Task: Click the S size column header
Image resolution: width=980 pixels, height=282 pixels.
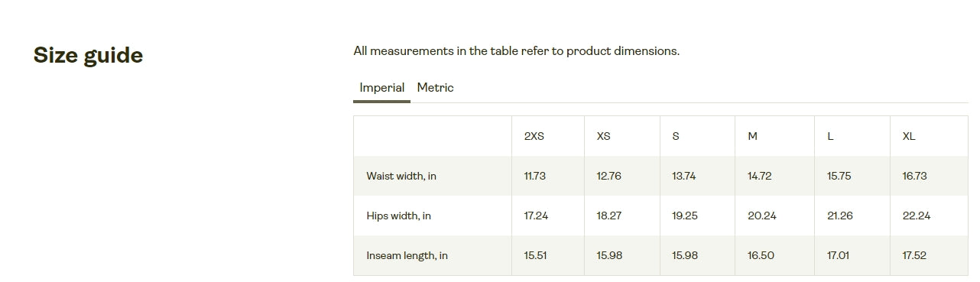Action: [x=676, y=136]
